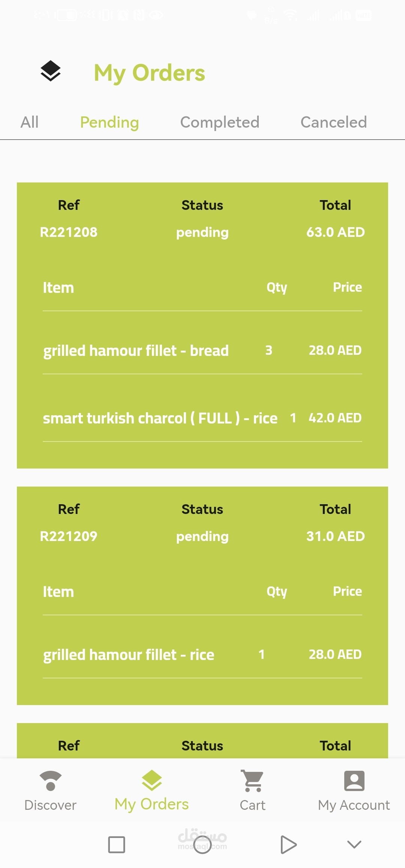Open the My Account profile icon

[x=354, y=781]
